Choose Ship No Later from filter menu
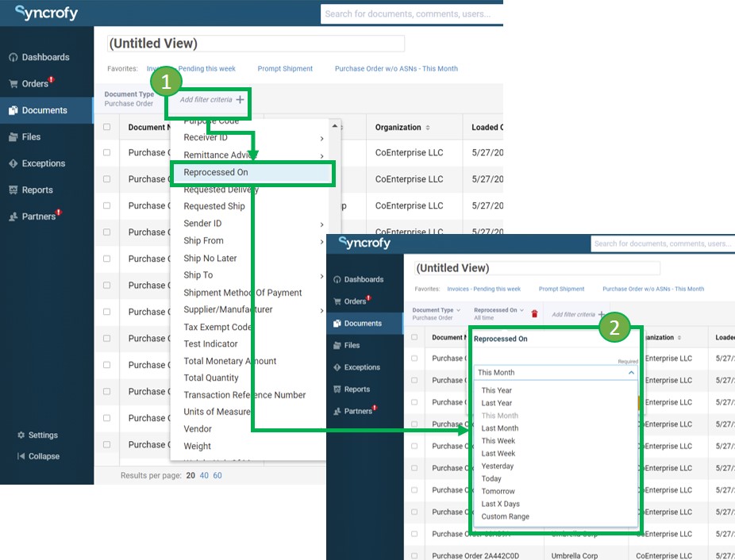 tap(210, 259)
